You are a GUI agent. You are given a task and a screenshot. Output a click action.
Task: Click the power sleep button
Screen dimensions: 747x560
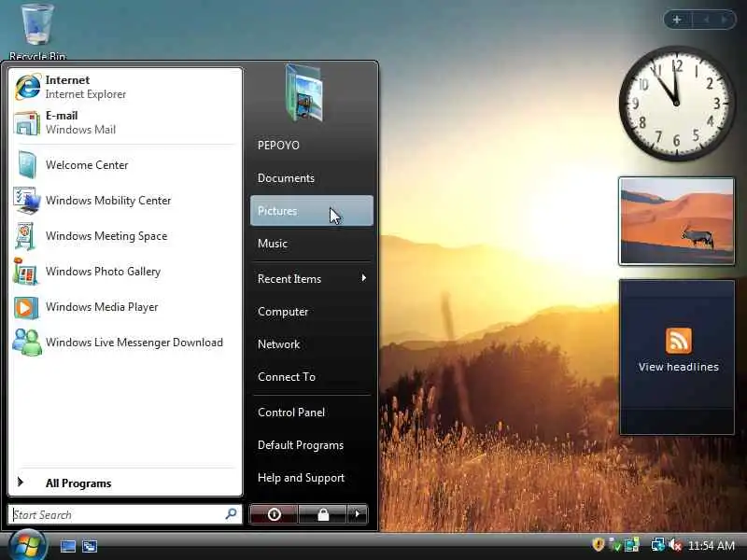[x=274, y=514]
